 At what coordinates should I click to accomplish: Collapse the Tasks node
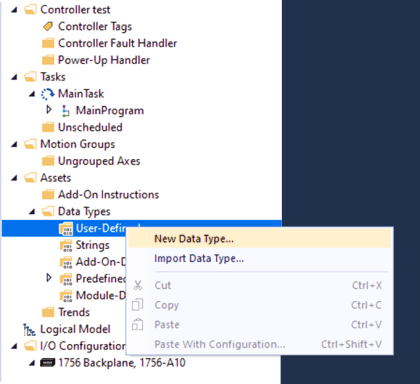coord(14,77)
